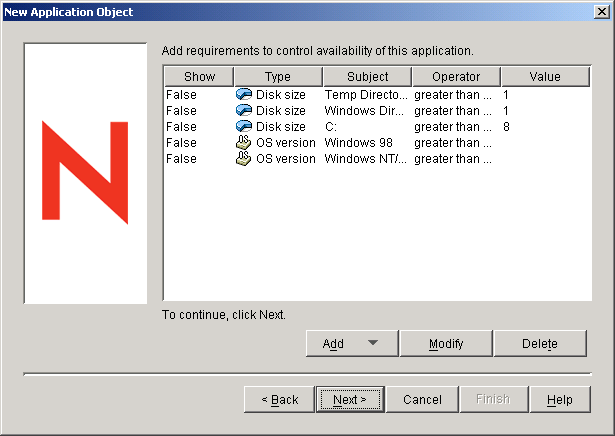Screen dimensions: 615x436
Task: Sort by the Show column header
Action: click(x=199, y=76)
